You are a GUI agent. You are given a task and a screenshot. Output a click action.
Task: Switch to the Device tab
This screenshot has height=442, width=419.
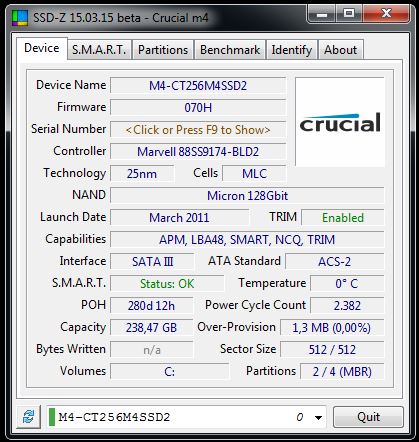(x=42, y=48)
